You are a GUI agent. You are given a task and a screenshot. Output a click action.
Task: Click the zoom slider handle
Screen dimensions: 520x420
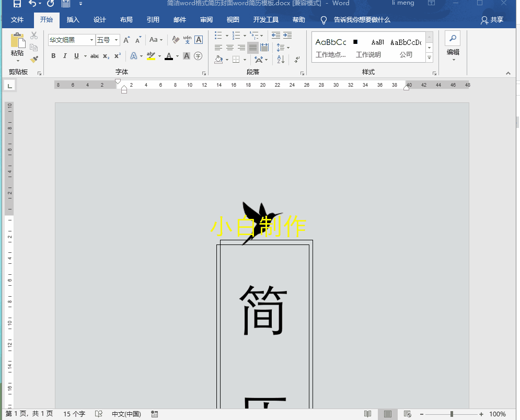click(x=452, y=414)
